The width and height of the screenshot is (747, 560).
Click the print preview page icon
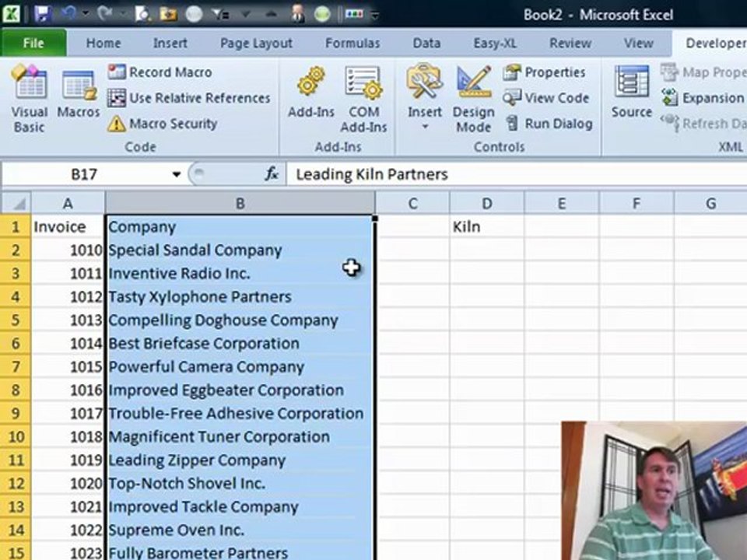pos(142,14)
